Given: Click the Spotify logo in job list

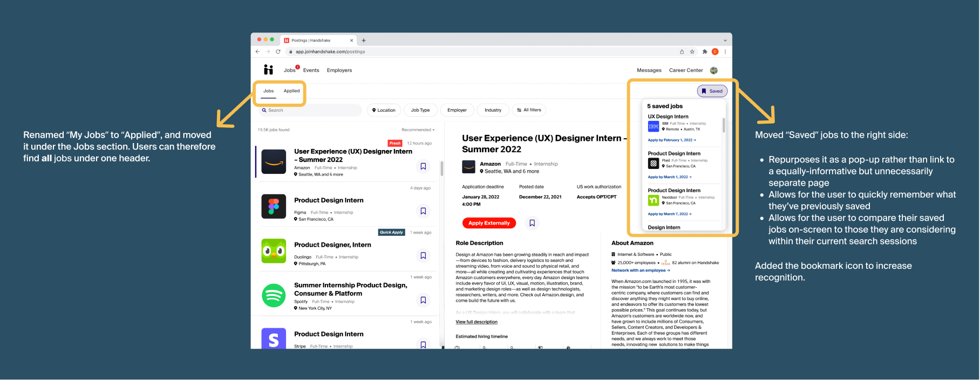Looking at the screenshot, I should [274, 295].
